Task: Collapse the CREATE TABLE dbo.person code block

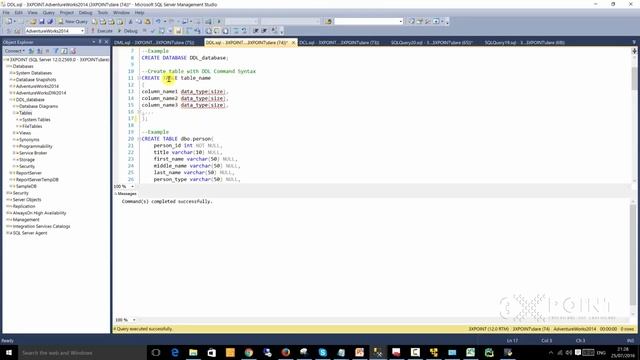Action: (139, 139)
